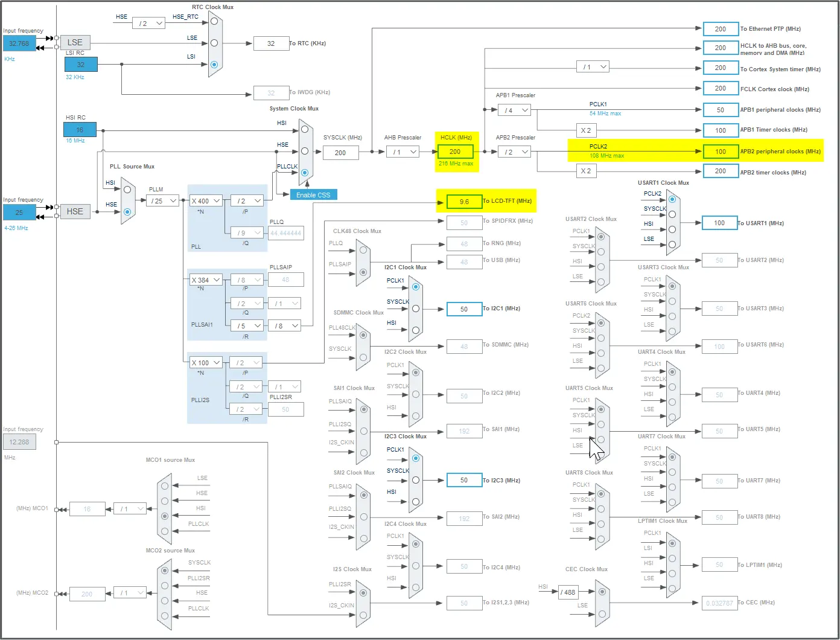Pick SYSCLK in the I2C3 Clock Mux
This screenshot has height=640, width=840.
416,480
